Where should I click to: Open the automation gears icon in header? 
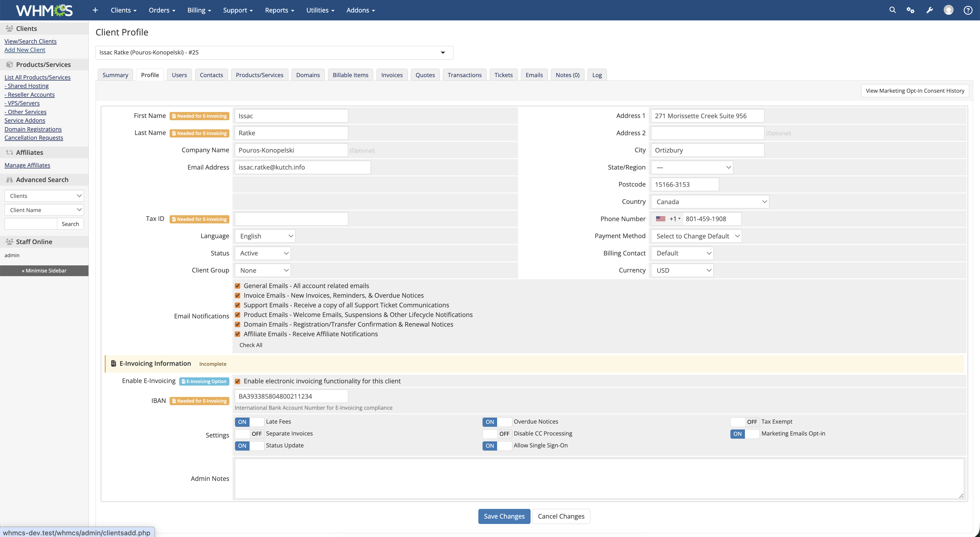pyautogui.click(x=910, y=10)
